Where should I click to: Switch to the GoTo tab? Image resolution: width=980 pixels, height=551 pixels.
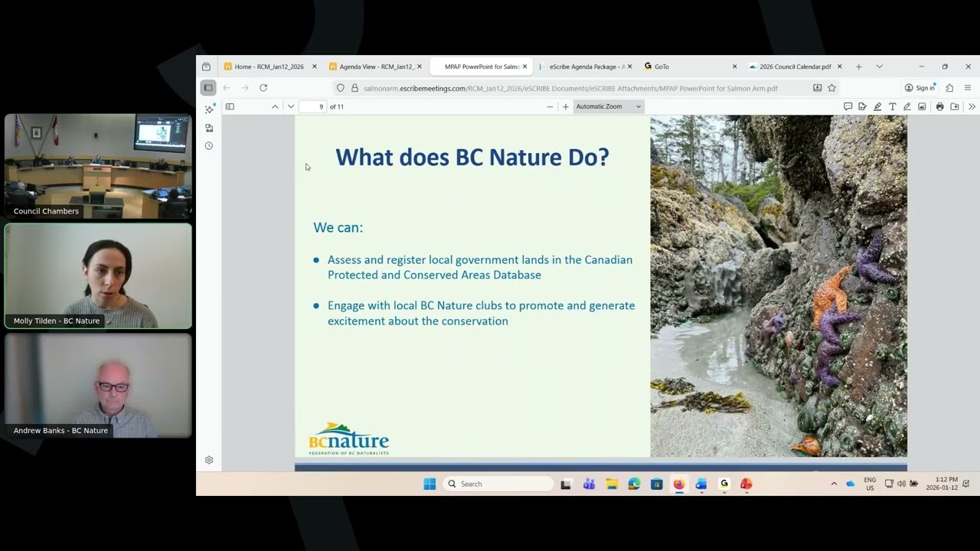(x=691, y=67)
